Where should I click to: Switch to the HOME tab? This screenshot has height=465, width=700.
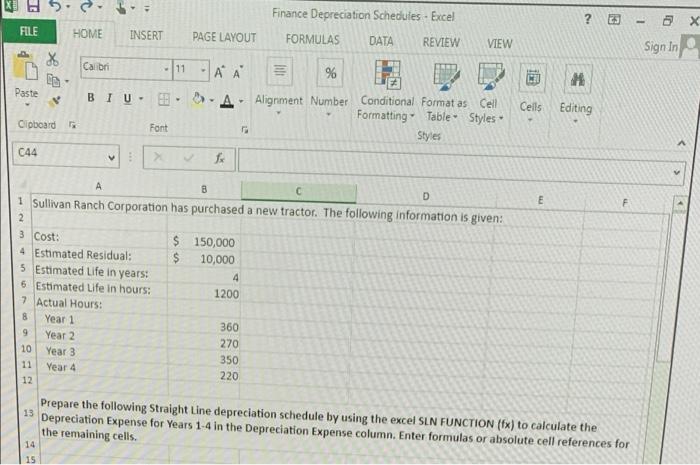[88, 34]
